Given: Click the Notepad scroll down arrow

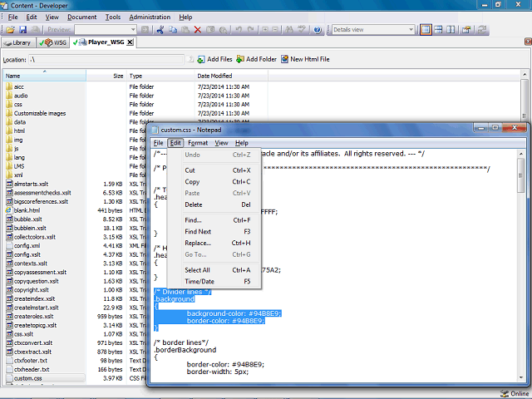Looking at the screenshot, I should (x=520, y=377).
